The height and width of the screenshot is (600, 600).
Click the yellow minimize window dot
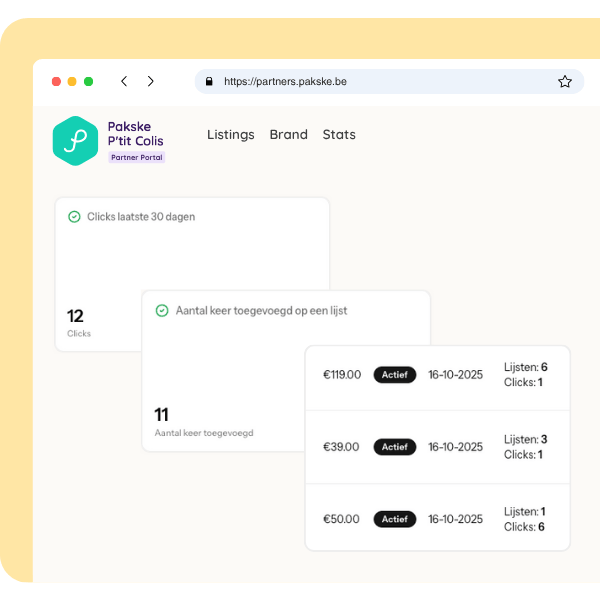(72, 82)
